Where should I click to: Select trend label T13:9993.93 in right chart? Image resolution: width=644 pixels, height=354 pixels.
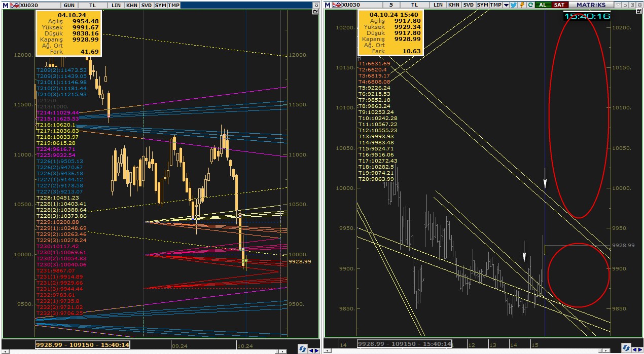click(x=376, y=136)
